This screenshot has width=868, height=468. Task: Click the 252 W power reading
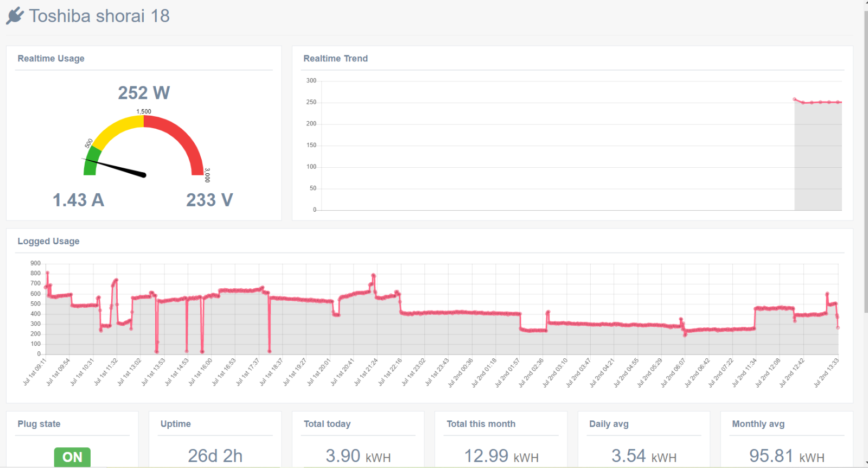point(144,93)
